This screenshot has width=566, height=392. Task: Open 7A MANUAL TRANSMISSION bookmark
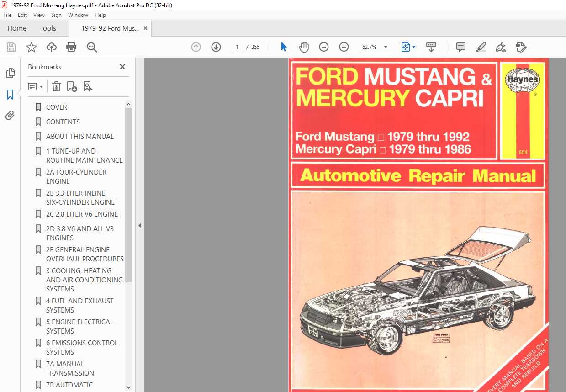tap(70, 368)
